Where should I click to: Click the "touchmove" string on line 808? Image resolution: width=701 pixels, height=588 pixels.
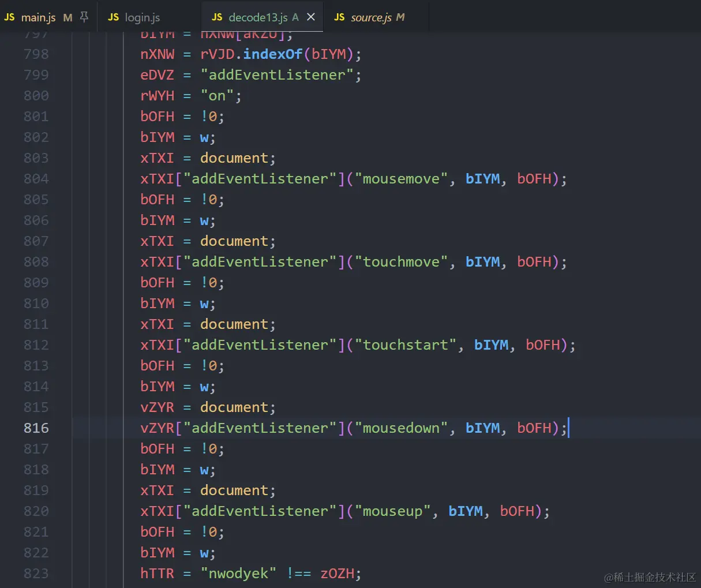click(401, 262)
